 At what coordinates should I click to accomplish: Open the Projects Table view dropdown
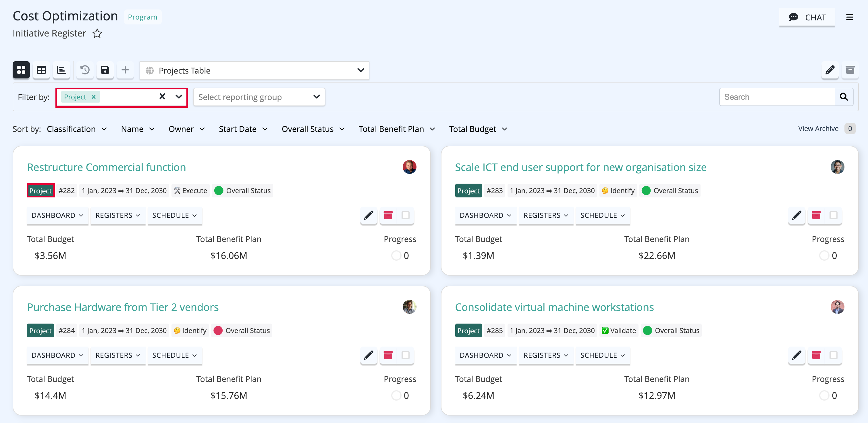click(254, 70)
